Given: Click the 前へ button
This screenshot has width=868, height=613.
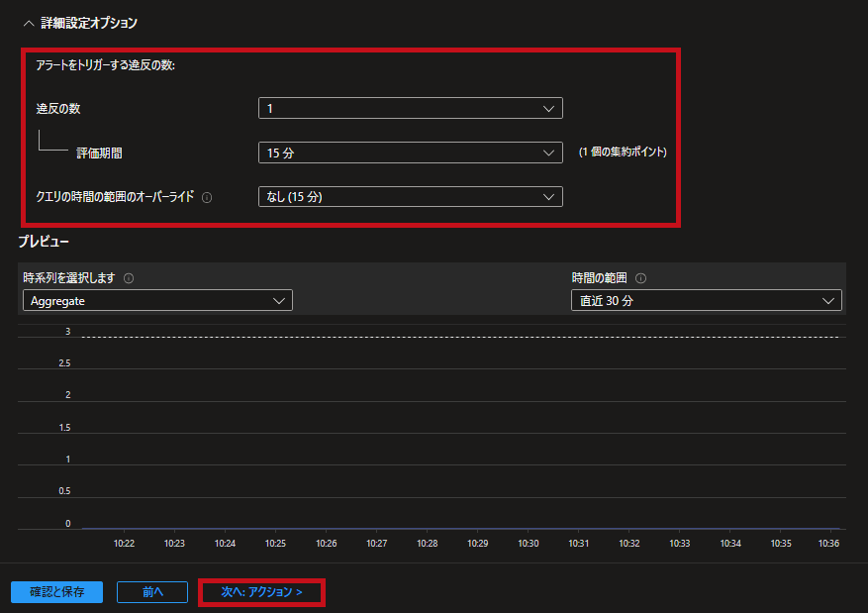Looking at the screenshot, I should pyautogui.click(x=151, y=592).
